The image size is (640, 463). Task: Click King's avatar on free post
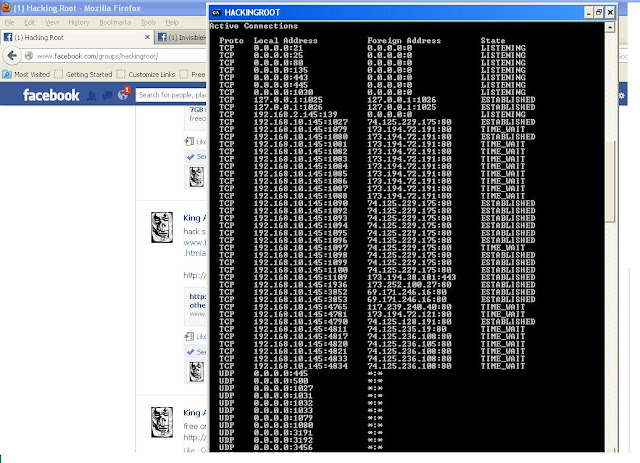tap(162, 422)
